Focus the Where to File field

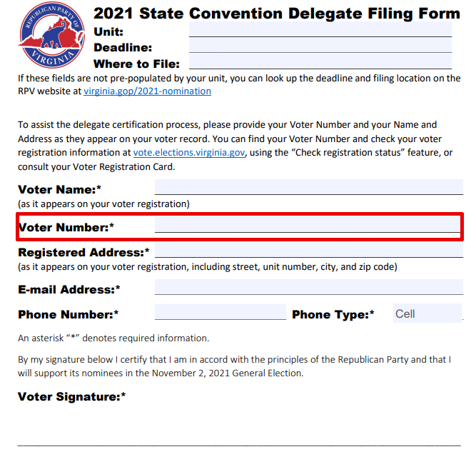click(320, 62)
